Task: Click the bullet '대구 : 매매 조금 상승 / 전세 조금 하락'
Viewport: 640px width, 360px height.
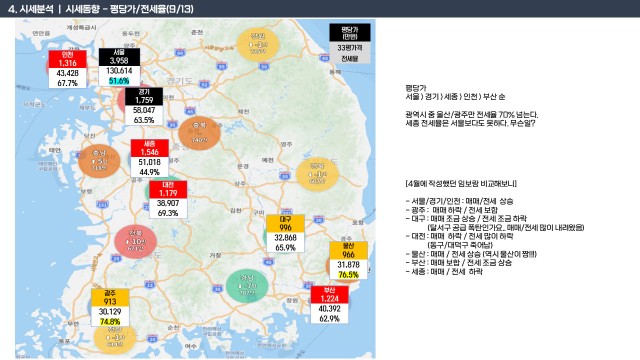Action: [466, 218]
